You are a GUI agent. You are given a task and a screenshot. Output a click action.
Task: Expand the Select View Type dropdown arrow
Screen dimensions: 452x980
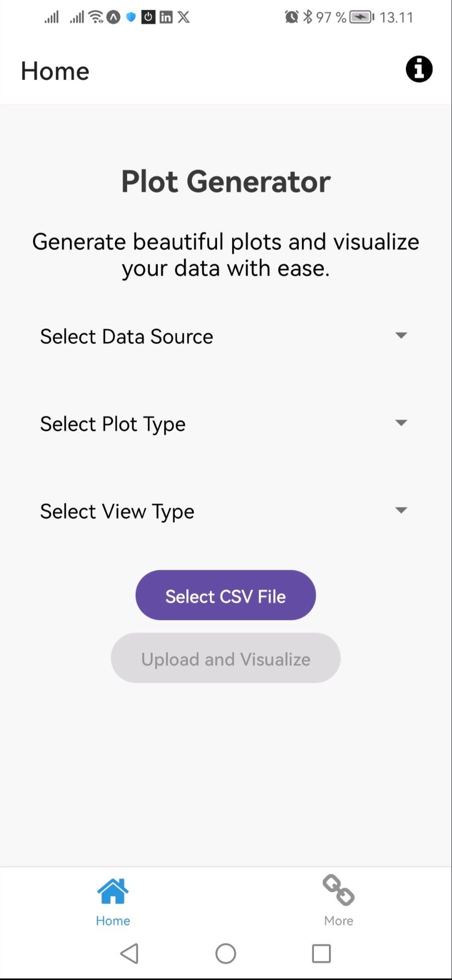pos(401,510)
